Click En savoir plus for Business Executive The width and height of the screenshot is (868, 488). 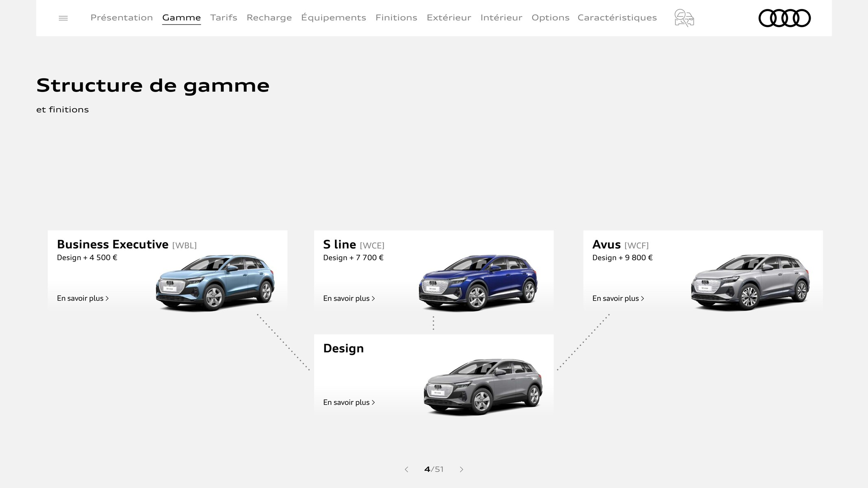point(83,298)
